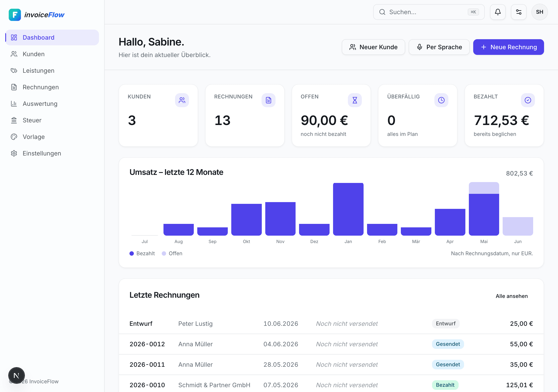Open the filter settings sliders icon

[518, 12]
